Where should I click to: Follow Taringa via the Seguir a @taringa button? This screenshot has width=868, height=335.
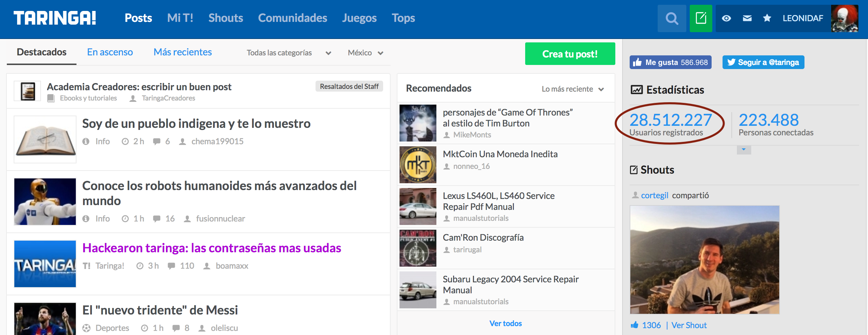[x=763, y=62]
